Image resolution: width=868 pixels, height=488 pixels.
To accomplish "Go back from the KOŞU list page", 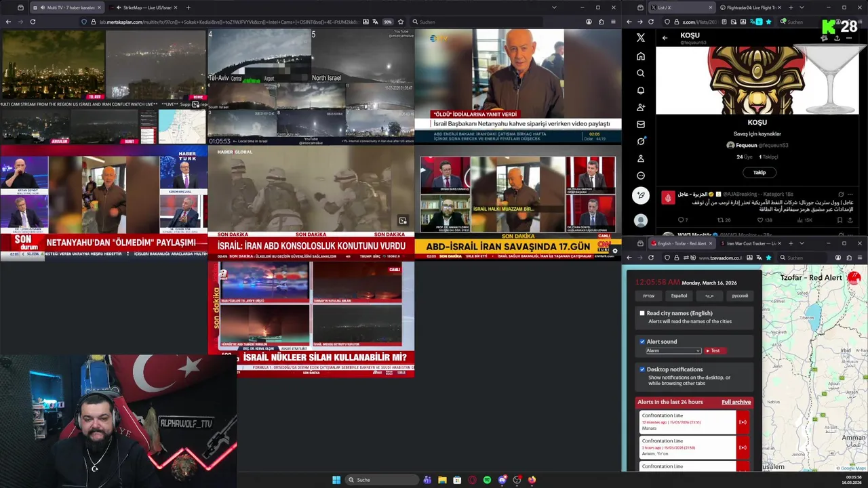I will click(x=665, y=38).
